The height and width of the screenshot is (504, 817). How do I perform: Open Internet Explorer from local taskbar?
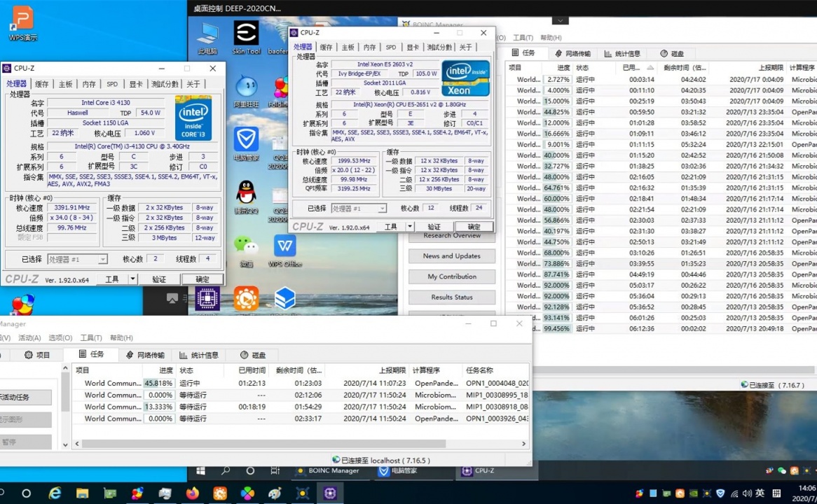(55, 493)
